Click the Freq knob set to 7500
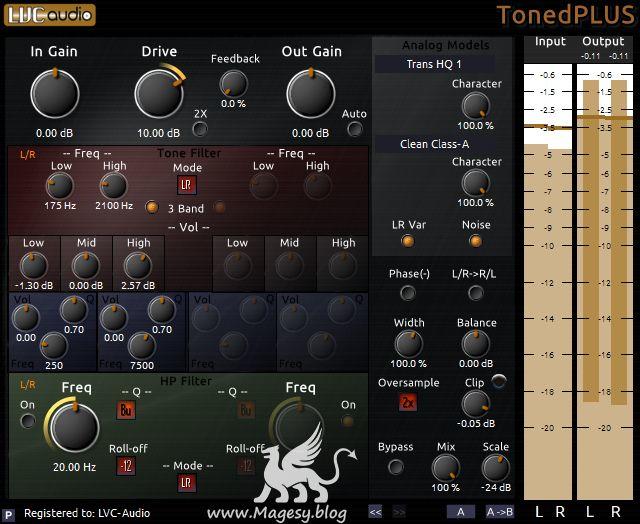This screenshot has width=640, height=524. coord(142,346)
